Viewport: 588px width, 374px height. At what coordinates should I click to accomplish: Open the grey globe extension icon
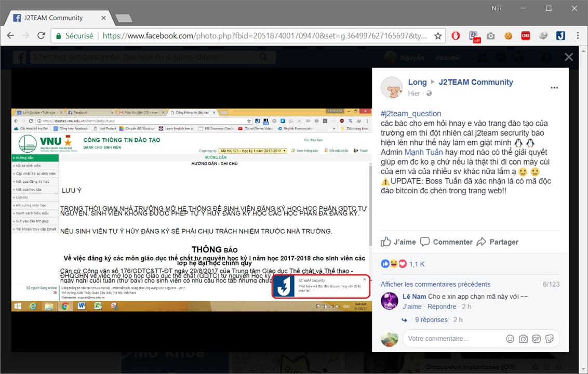pyautogui.click(x=543, y=36)
